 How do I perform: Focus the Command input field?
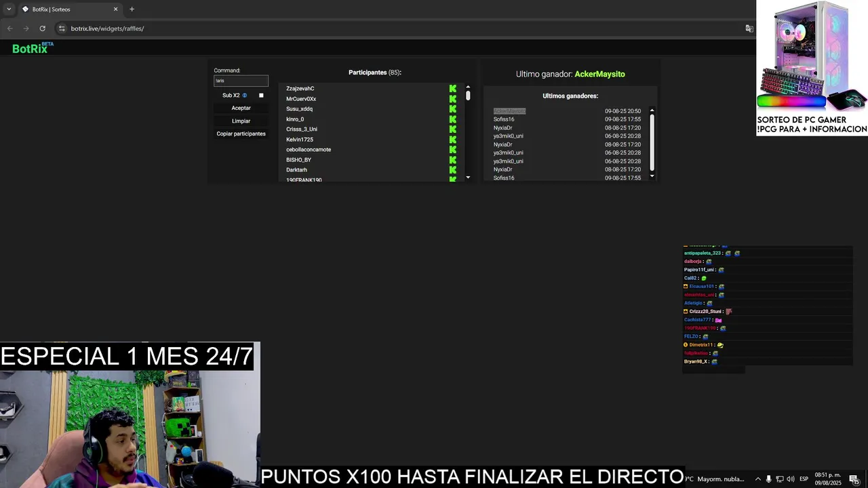(241, 81)
